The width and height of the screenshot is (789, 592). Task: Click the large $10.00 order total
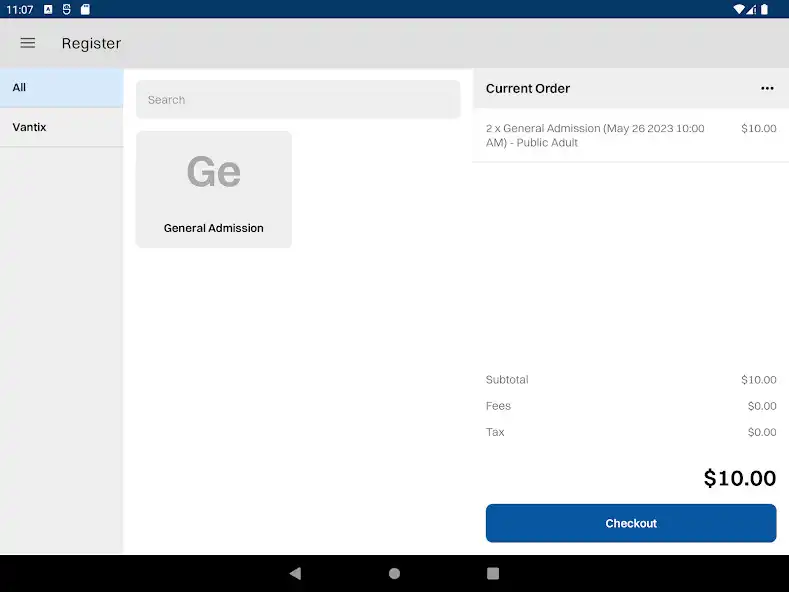pos(740,478)
